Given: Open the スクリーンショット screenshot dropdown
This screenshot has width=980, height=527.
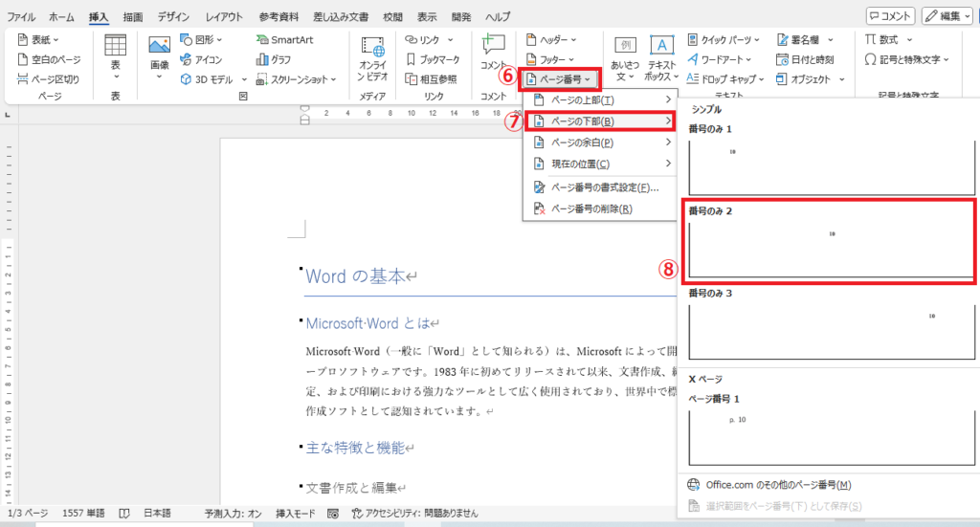Looking at the screenshot, I should [x=297, y=79].
